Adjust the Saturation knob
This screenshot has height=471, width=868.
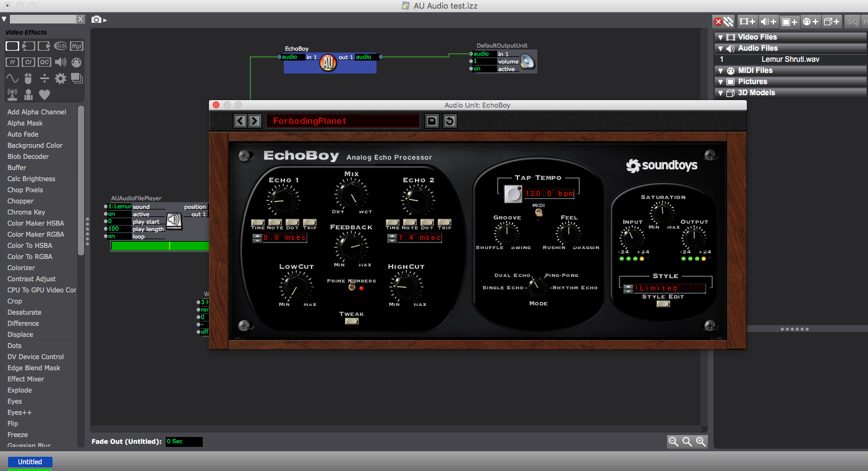[663, 213]
